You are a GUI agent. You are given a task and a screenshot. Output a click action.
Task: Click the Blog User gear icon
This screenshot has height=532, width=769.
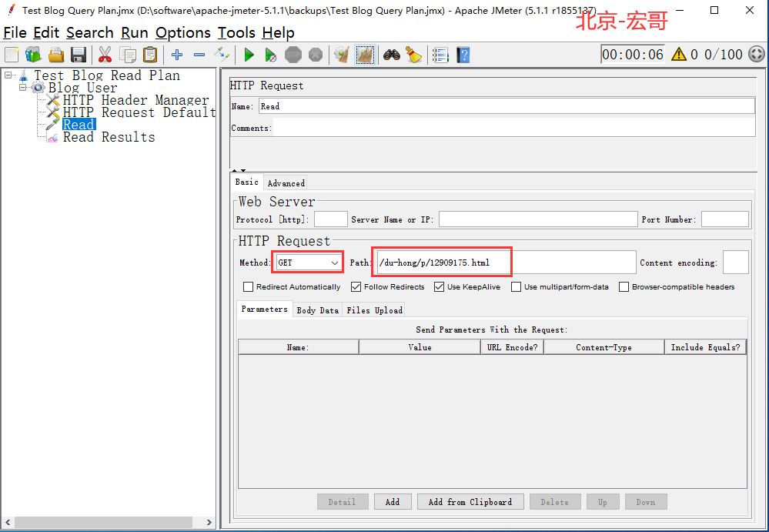click(38, 88)
